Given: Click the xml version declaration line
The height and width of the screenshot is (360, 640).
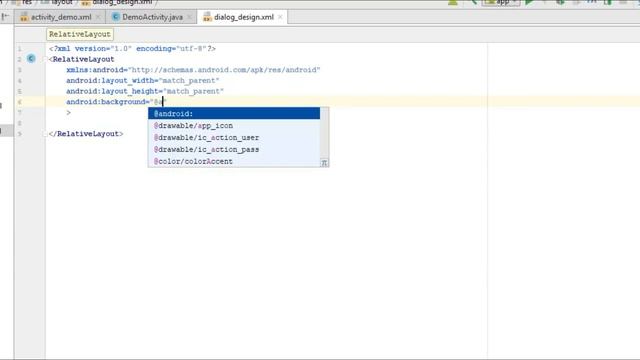Looking at the screenshot, I should tap(132, 49).
